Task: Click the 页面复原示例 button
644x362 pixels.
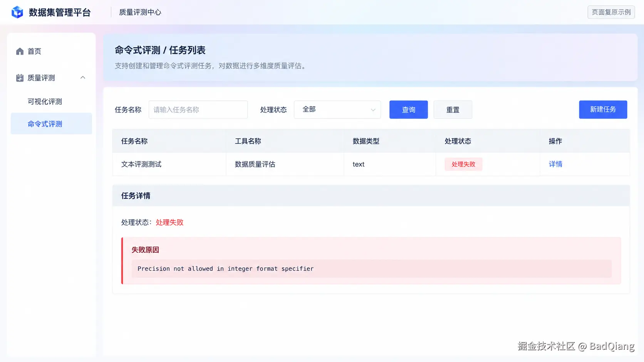Action: pos(611,12)
